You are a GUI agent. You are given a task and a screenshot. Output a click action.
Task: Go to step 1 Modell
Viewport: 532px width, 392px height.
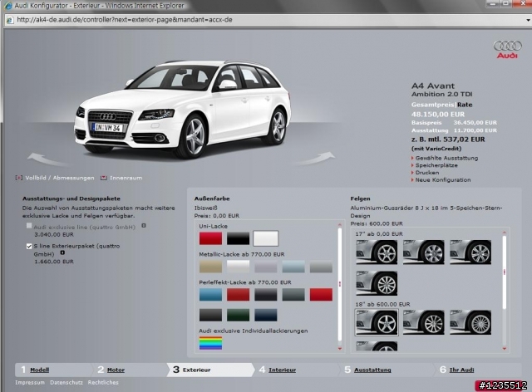point(39,370)
